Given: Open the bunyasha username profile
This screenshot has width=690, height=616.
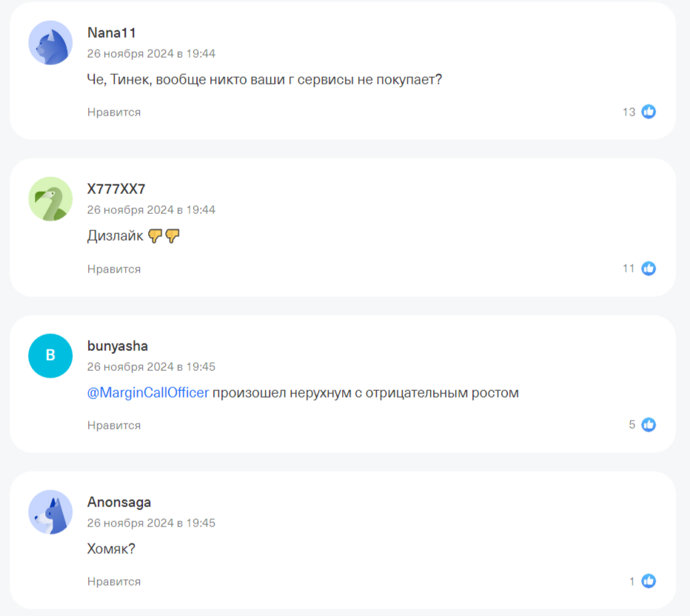Looking at the screenshot, I should [x=118, y=346].
